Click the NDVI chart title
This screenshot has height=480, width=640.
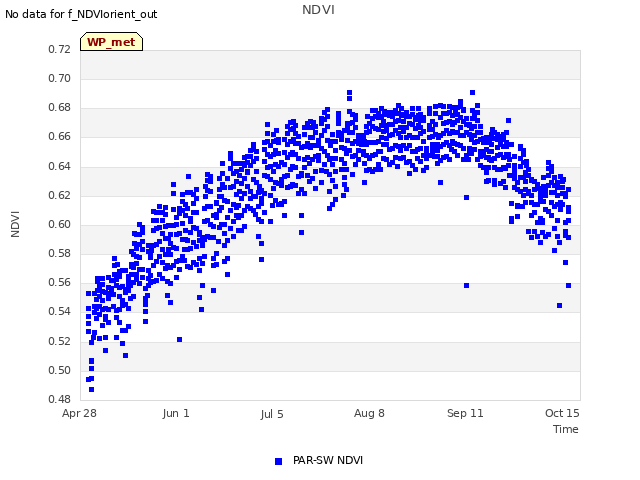click(x=318, y=10)
